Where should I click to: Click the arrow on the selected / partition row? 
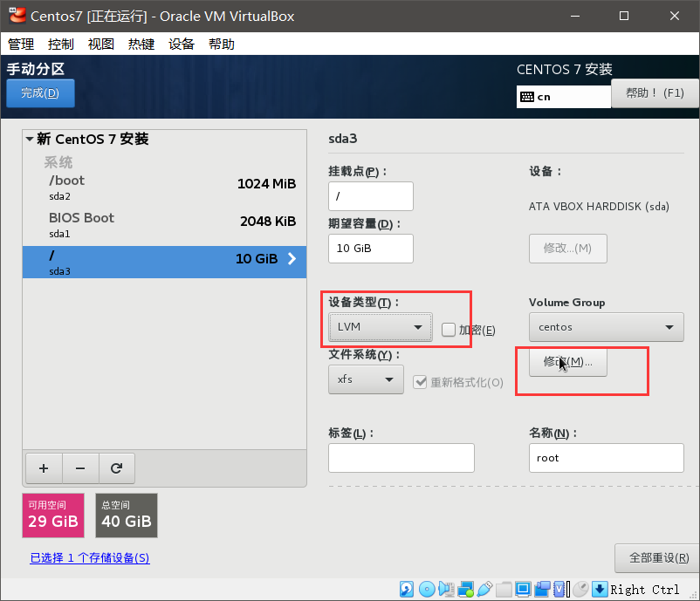click(x=292, y=258)
